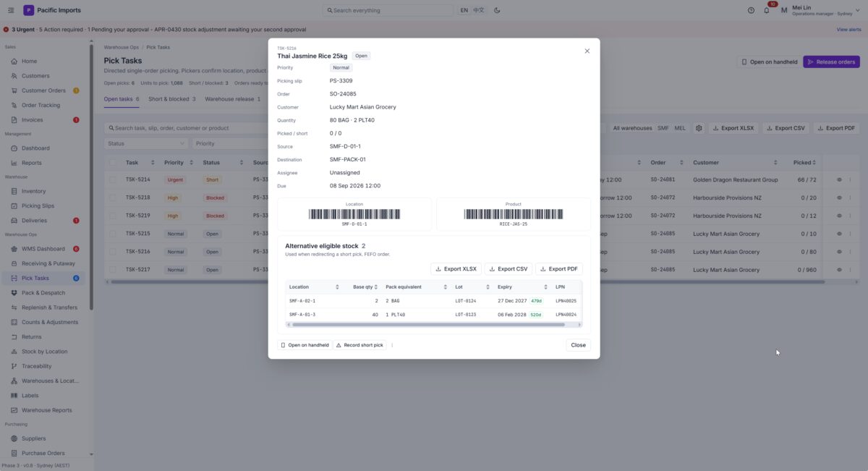Click the Location barcode SMF-D-01-1
The width and height of the screenshot is (868, 471).
[354, 215]
